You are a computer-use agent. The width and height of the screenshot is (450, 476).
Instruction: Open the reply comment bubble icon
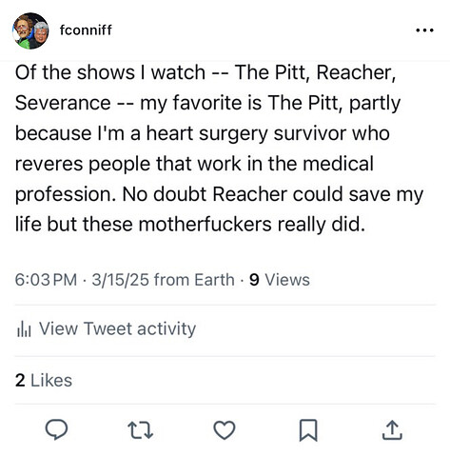[x=56, y=429]
